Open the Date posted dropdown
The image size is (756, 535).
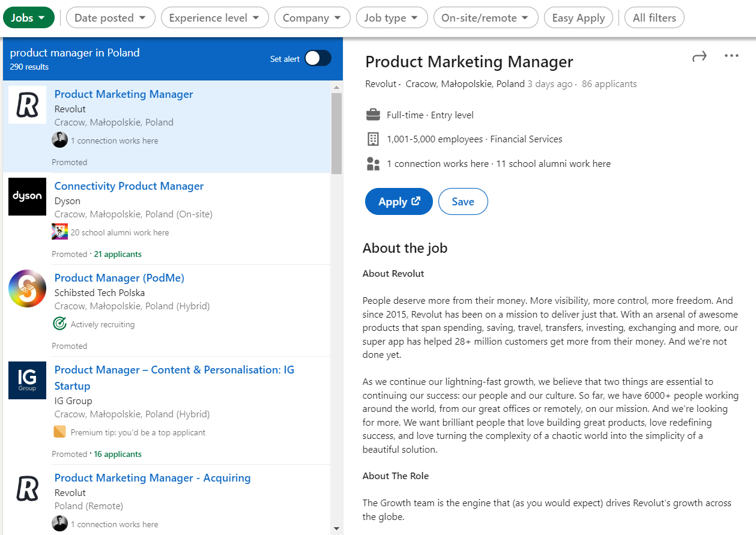click(x=110, y=18)
